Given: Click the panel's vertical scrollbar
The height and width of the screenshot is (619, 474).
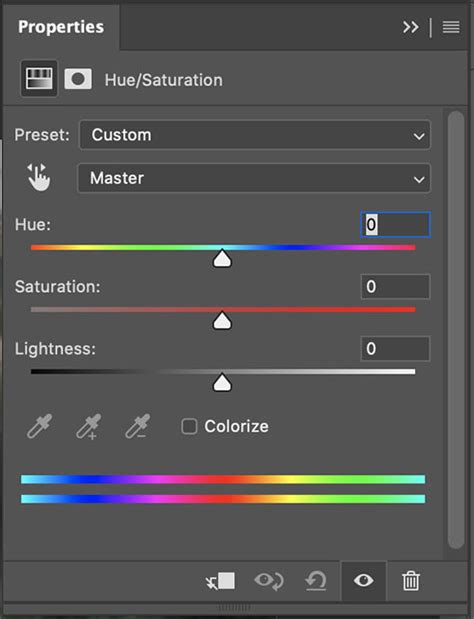Looking at the screenshot, I should coord(456,330).
